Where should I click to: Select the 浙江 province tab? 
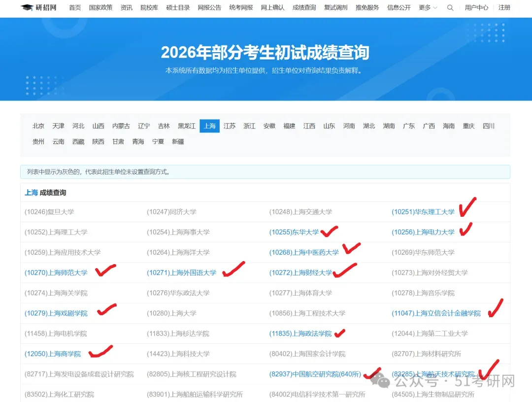[249, 126]
